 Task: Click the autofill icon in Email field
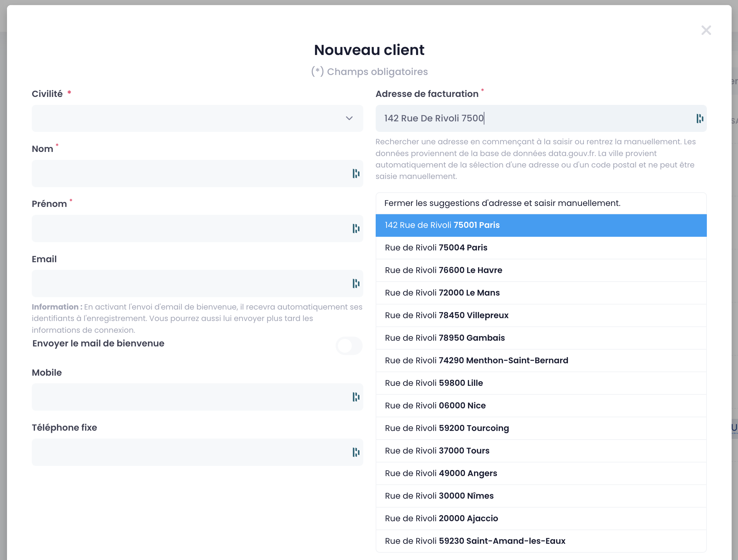pos(356,283)
